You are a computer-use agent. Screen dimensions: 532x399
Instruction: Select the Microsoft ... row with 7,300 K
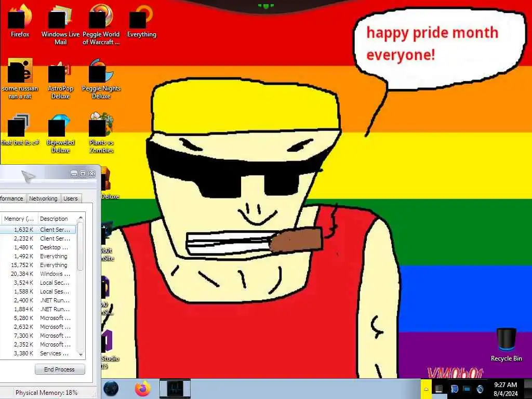pyautogui.click(x=38, y=336)
